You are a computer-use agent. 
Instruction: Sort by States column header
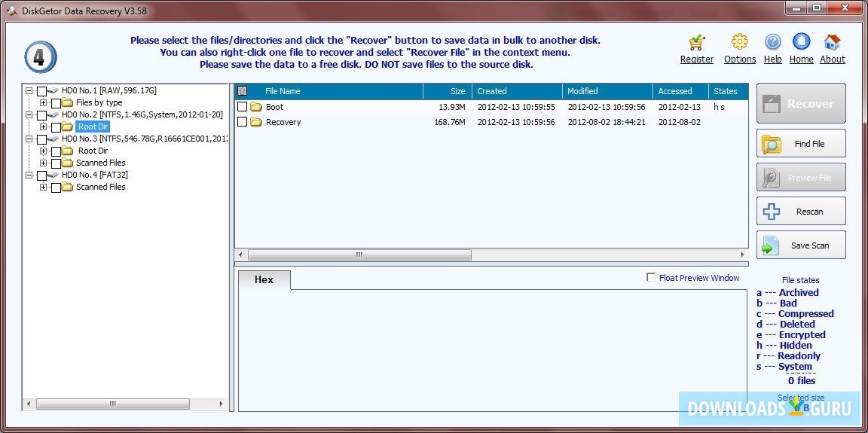point(729,91)
